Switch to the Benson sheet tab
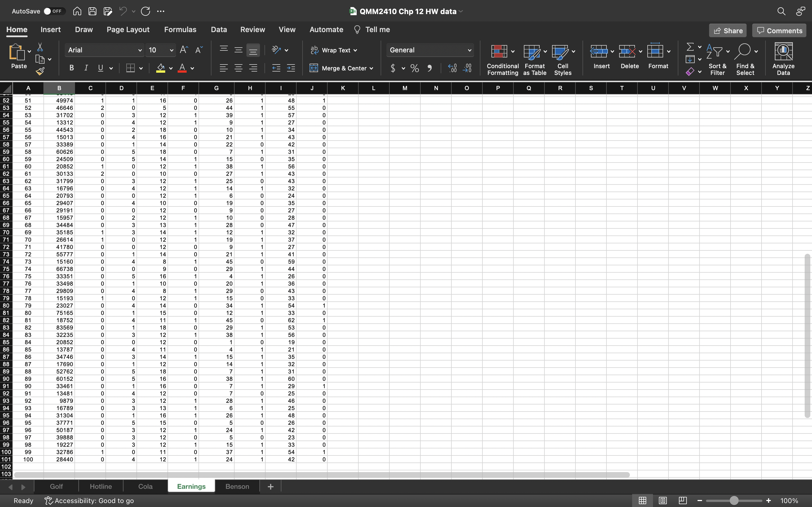 point(237,486)
